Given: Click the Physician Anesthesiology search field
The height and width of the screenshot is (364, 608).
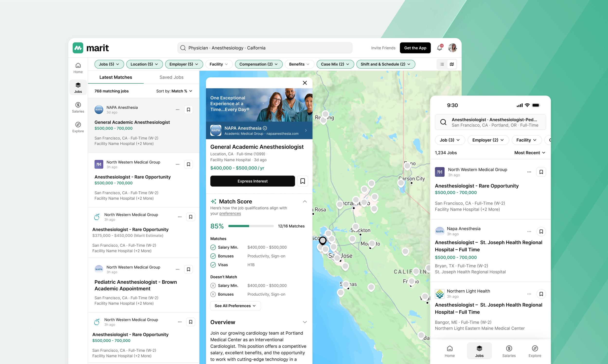Looking at the screenshot, I should [265, 48].
